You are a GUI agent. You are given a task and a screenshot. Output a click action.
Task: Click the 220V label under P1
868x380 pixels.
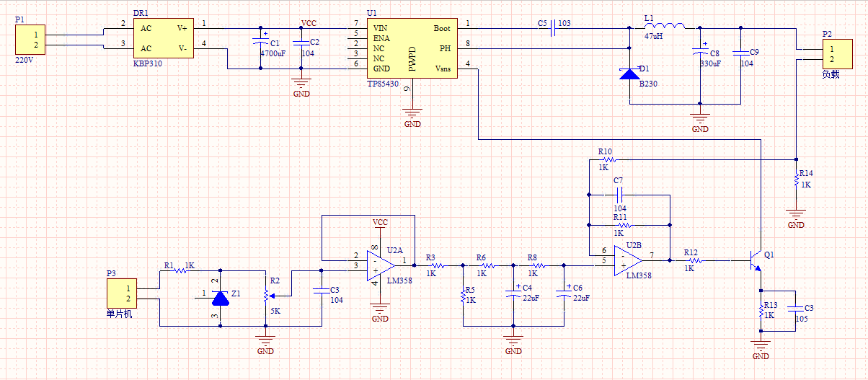(24, 61)
